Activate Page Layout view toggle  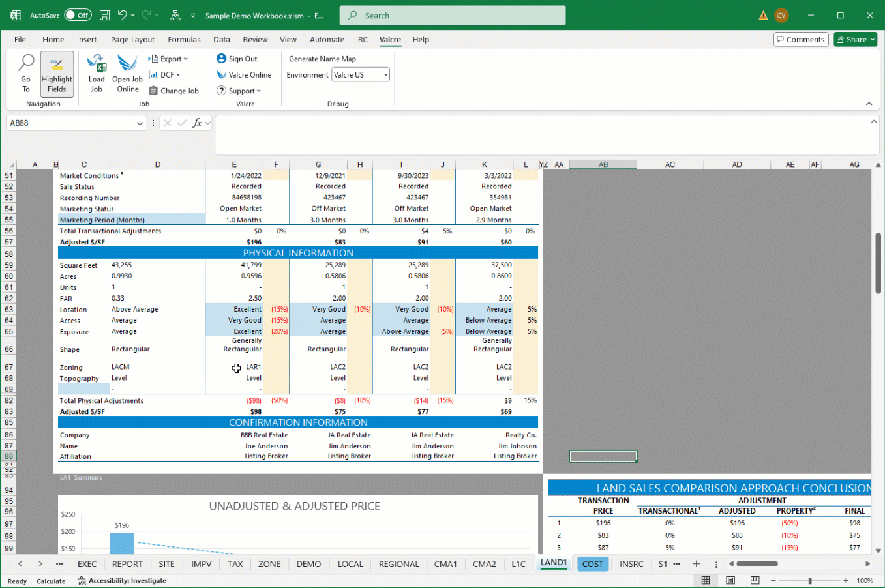[x=730, y=580]
